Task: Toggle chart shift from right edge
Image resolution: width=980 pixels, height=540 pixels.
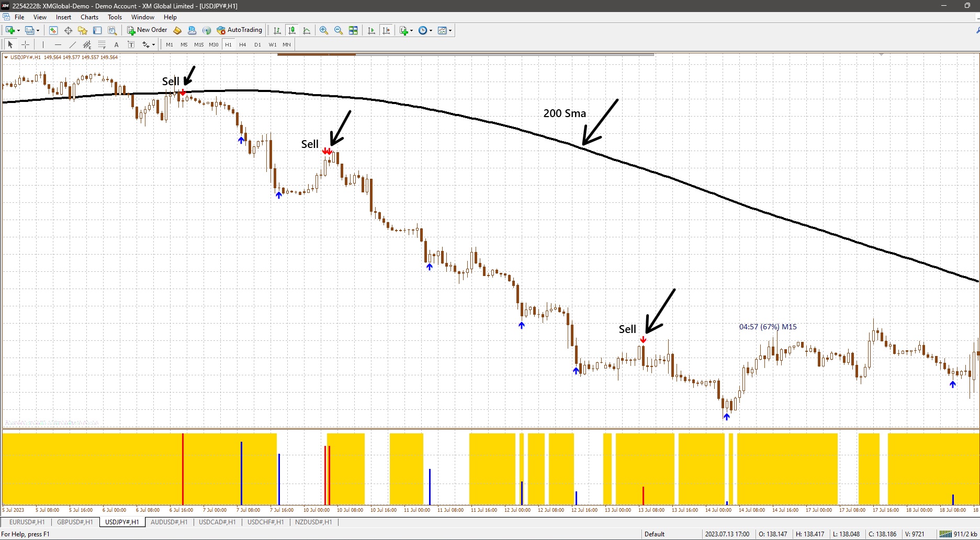Action: pos(386,30)
